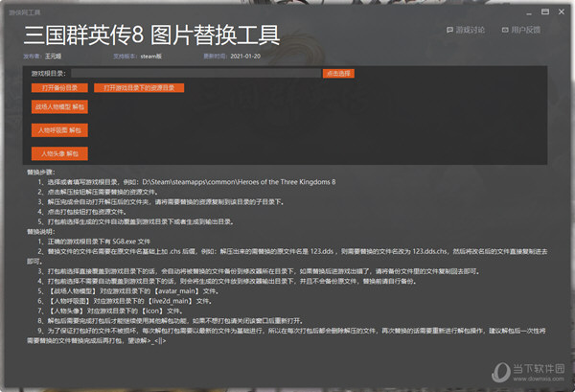Click the title 三国群英传8 图片替换工具
The image size is (575, 392).
(151, 35)
